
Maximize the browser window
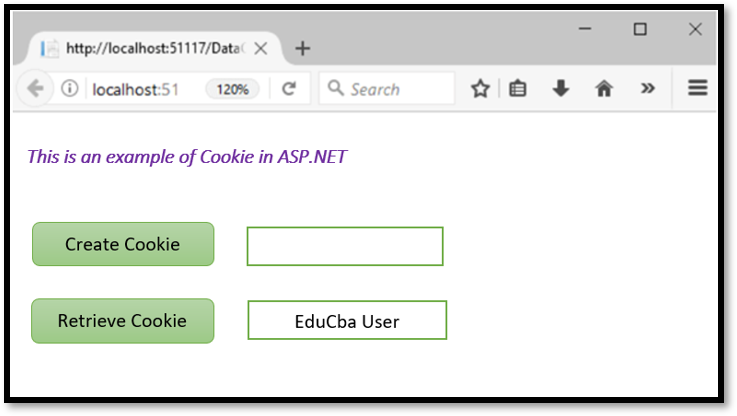640,30
